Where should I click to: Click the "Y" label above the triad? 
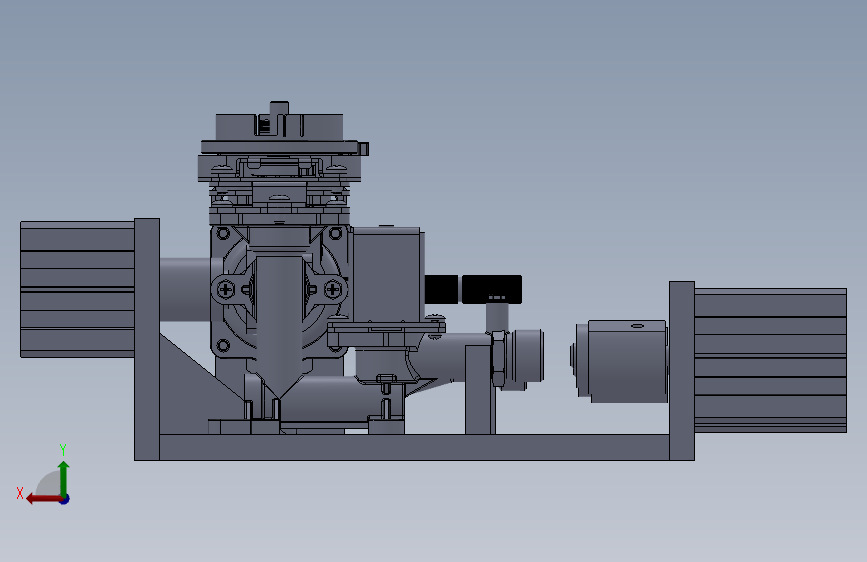click(x=63, y=449)
